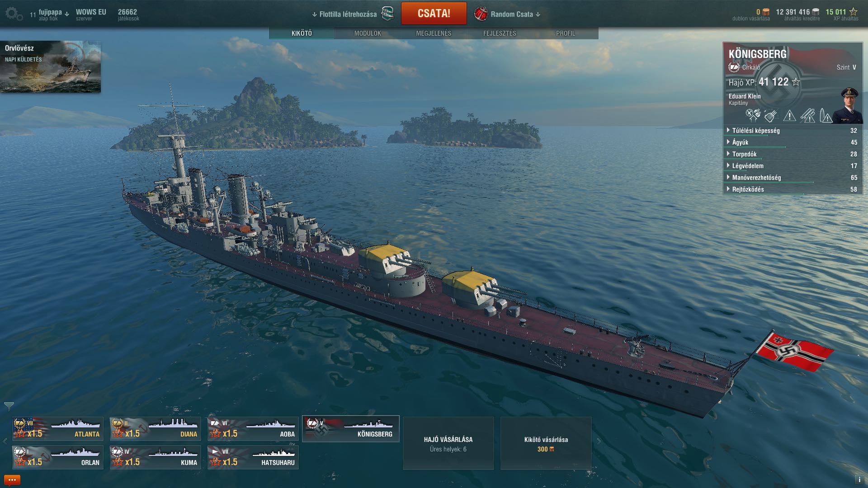Select the ATLANTA ship card
Viewport: 868px width, 488px height.
[58, 429]
